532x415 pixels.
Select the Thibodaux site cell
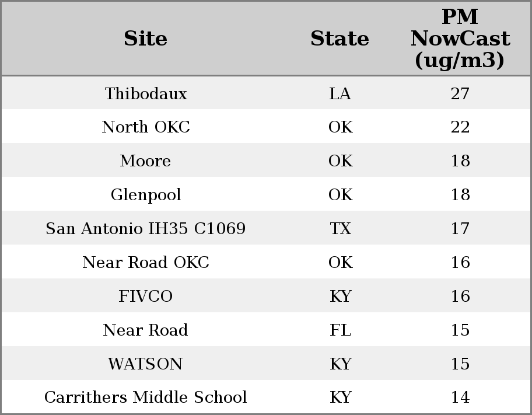click(146, 94)
